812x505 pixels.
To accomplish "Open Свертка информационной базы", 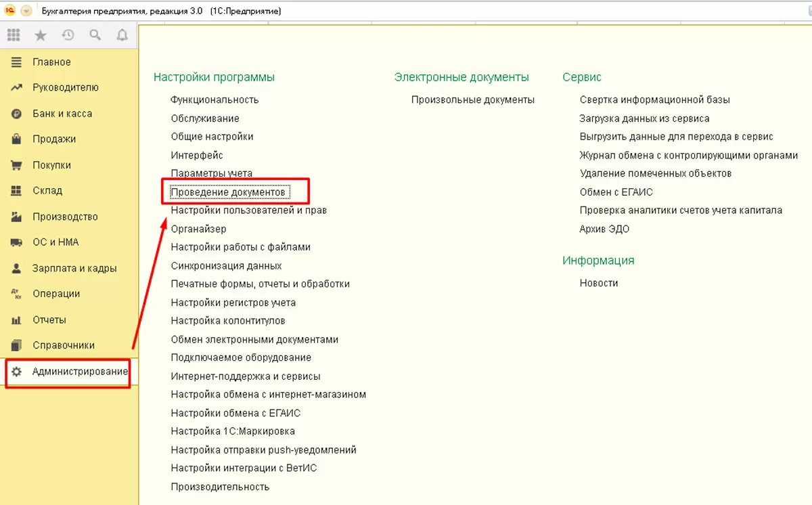I will click(654, 100).
